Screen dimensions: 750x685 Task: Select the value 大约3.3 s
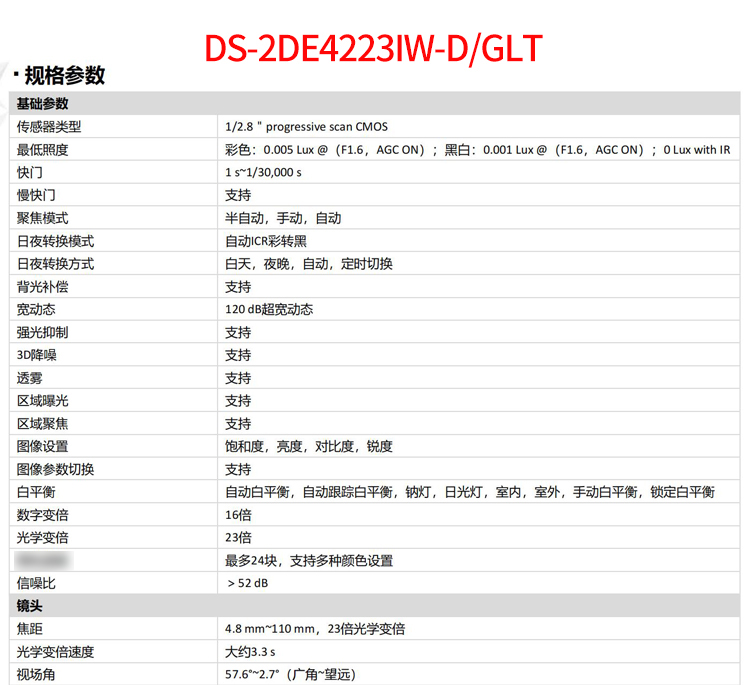point(250,652)
